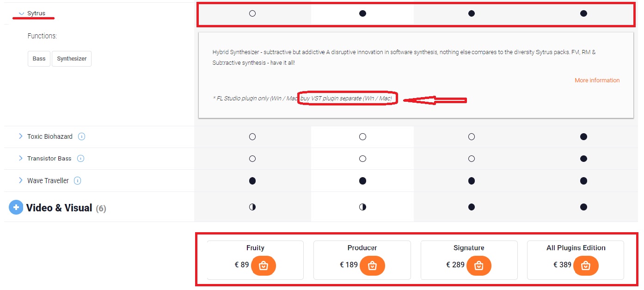This screenshot has height=290, width=644.
Task: Open the More information link
Action: tap(597, 80)
